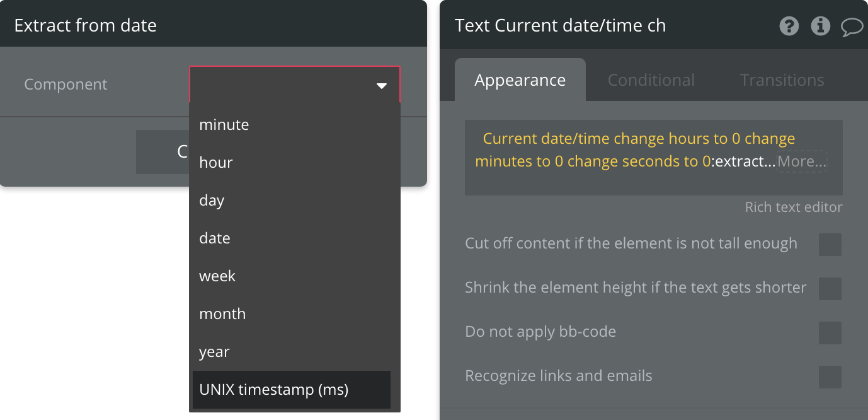Viewport: 868px width, 420px height.
Task: Open the help question mark icon
Action: [x=789, y=26]
